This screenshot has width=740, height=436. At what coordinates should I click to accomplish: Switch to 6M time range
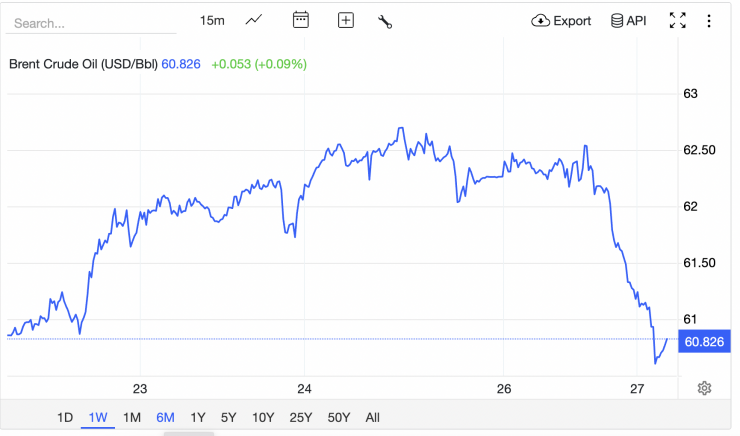coord(165,417)
